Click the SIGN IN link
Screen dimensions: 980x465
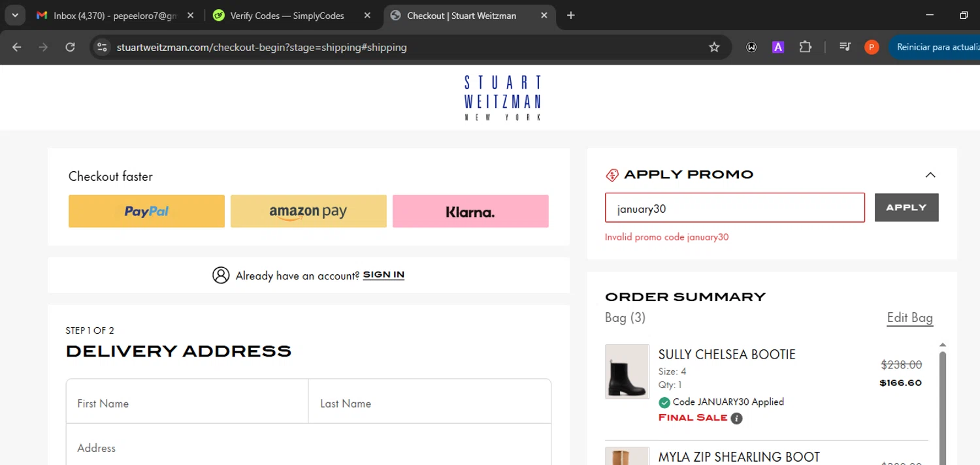point(384,275)
